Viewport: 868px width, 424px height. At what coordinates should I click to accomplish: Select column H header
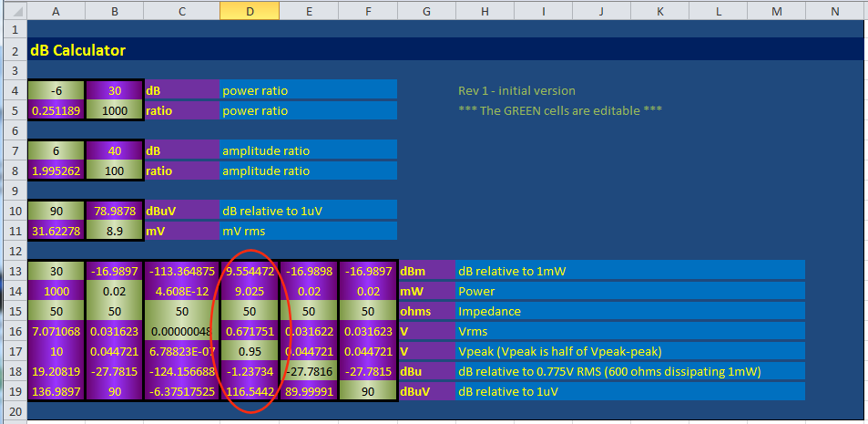pyautogui.click(x=485, y=11)
